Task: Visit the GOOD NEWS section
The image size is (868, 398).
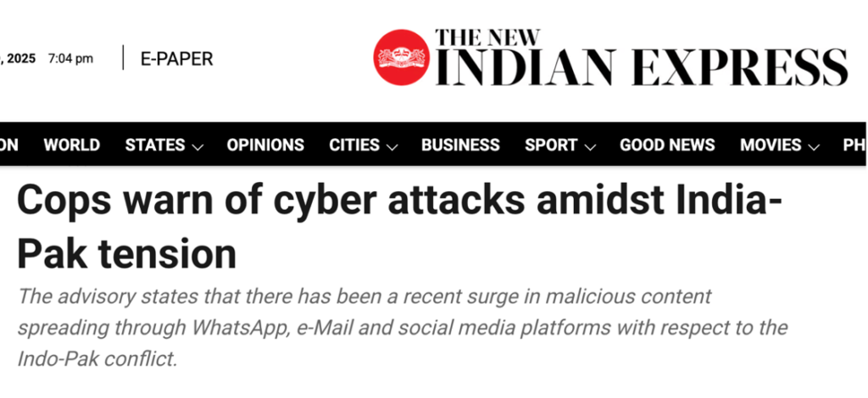Action: [x=667, y=145]
